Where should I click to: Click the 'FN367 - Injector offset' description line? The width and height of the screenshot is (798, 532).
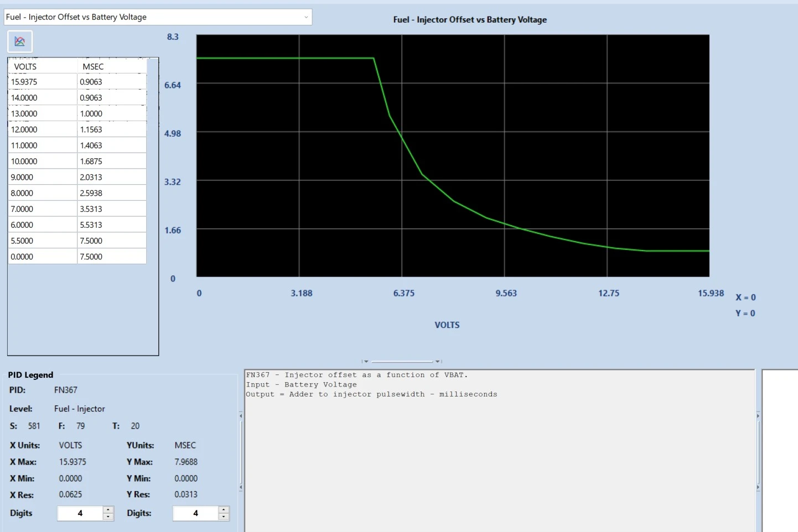click(357, 375)
